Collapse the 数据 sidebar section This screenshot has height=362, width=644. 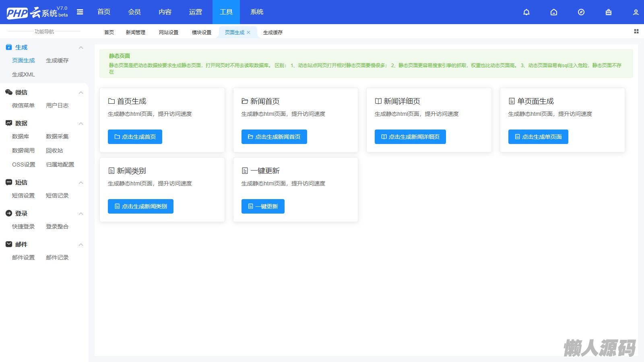(x=81, y=123)
